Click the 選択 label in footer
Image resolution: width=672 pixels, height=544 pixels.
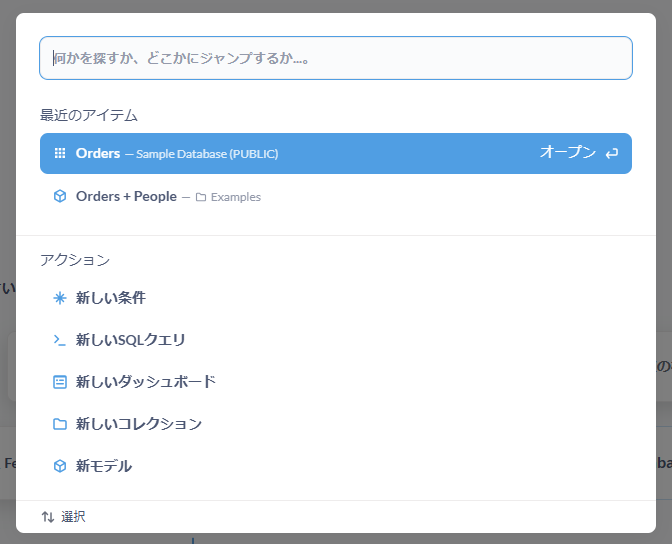coord(73,517)
